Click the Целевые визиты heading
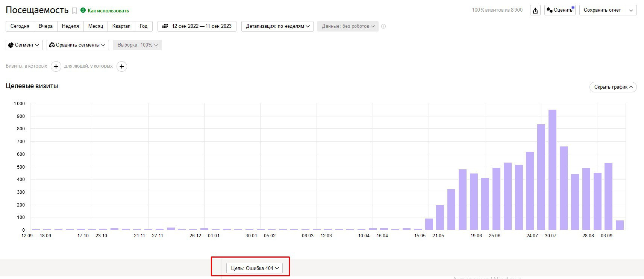Screen dimensions: 644x279 click(x=32, y=86)
